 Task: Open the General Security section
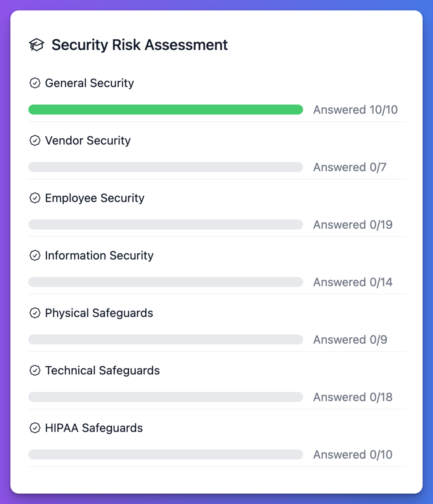(90, 83)
